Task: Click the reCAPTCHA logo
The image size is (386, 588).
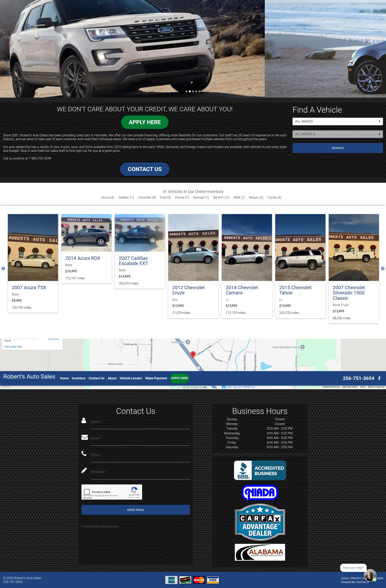Action: (134, 490)
